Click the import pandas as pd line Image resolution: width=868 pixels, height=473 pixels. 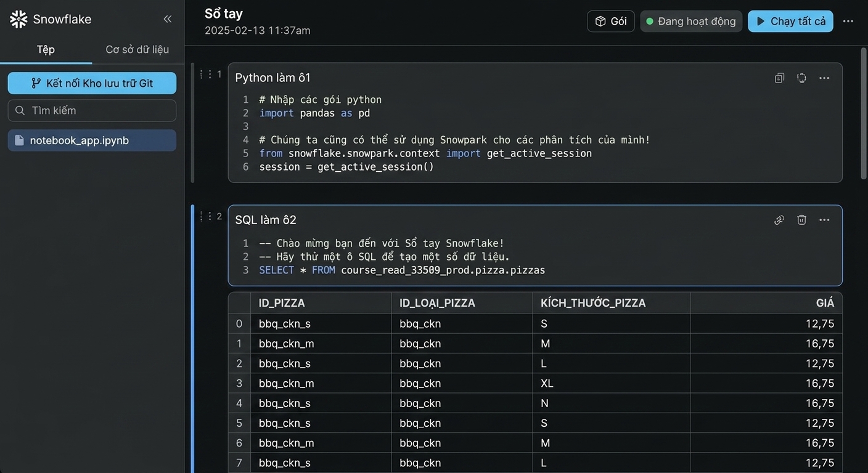(314, 113)
